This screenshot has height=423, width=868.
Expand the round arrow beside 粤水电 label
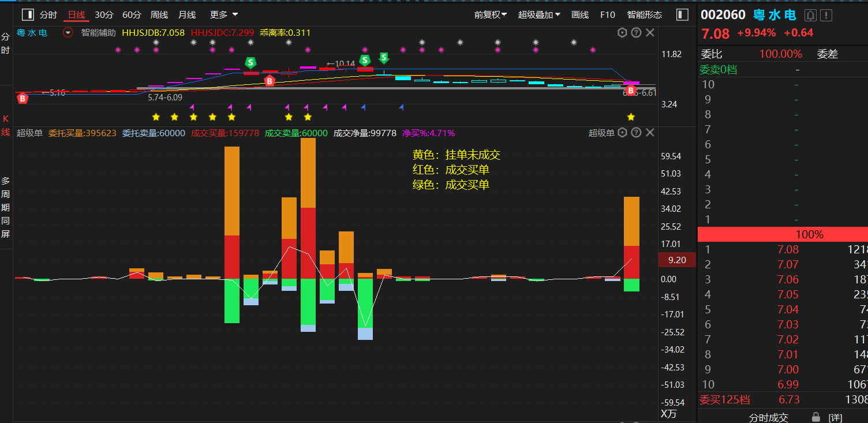pyautogui.click(x=68, y=33)
